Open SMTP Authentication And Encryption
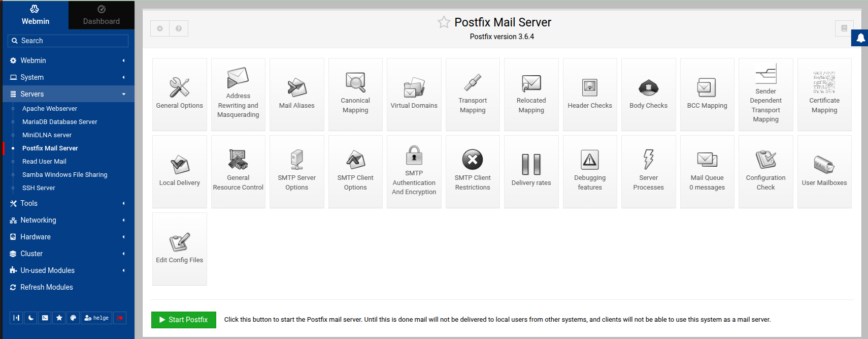Image resolution: width=868 pixels, height=339 pixels. 414,171
